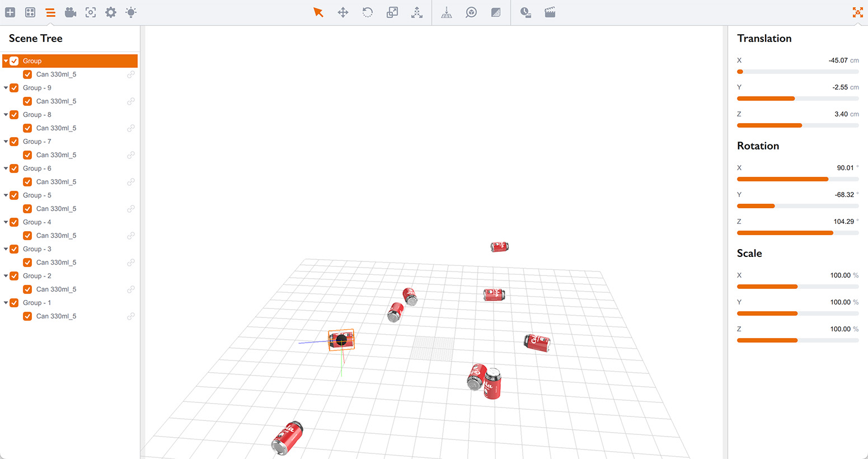
Task: Select the Scale tool
Action: pyautogui.click(x=392, y=12)
